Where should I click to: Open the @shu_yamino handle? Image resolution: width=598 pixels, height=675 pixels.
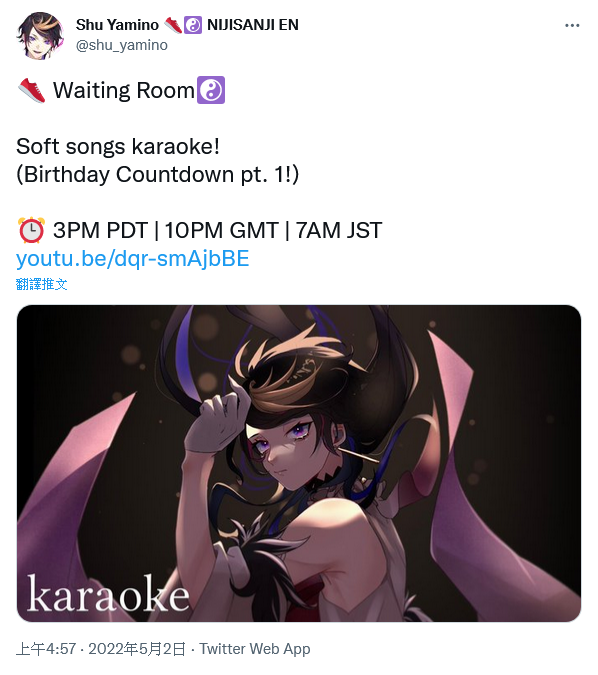tap(122, 45)
